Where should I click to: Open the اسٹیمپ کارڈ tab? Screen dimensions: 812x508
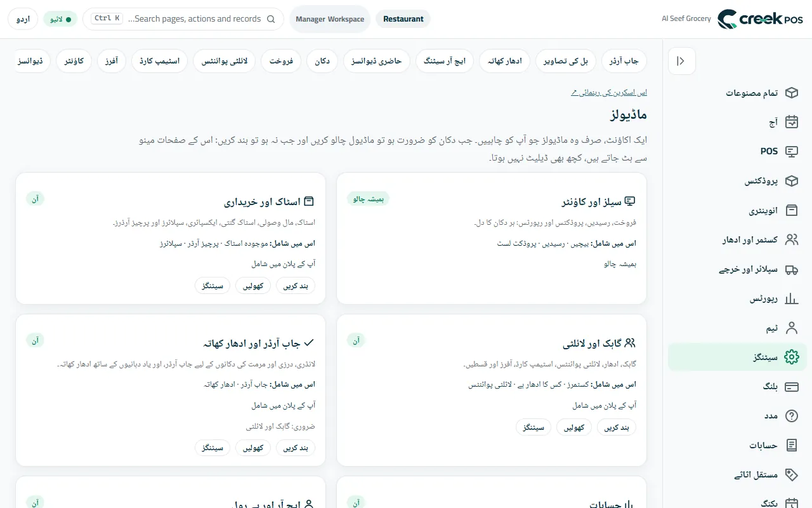pos(159,61)
